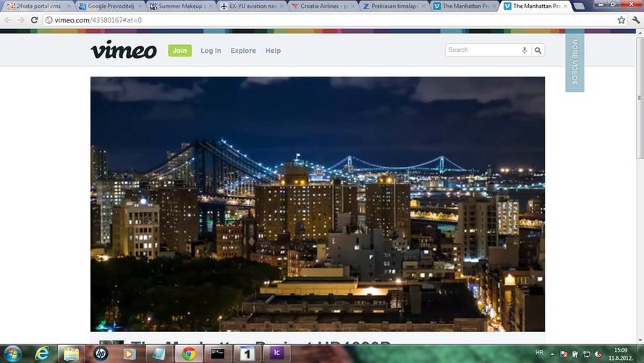Click the magnifying glass search button
Image resolution: width=644 pixels, height=363 pixels.
click(x=538, y=50)
